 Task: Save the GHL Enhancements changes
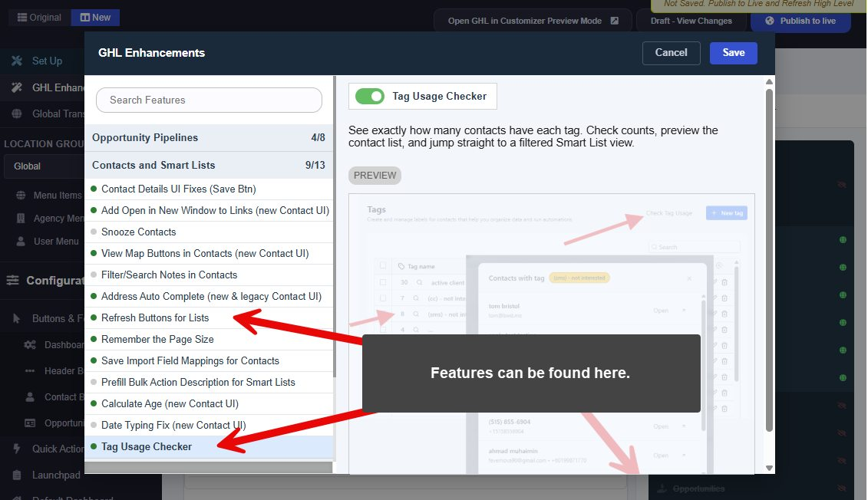[734, 53]
